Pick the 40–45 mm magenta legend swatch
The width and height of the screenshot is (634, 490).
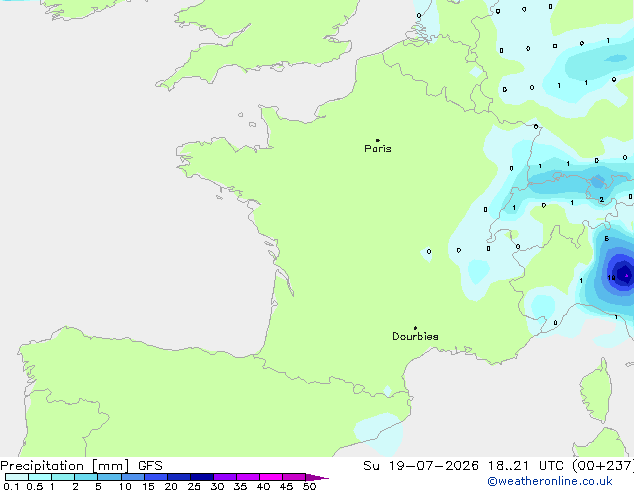click(271, 477)
